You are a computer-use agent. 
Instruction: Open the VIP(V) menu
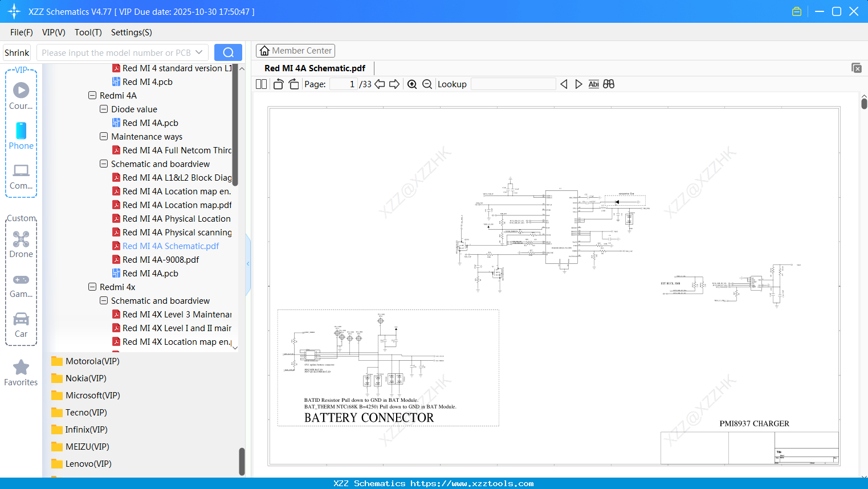click(x=53, y=32)
